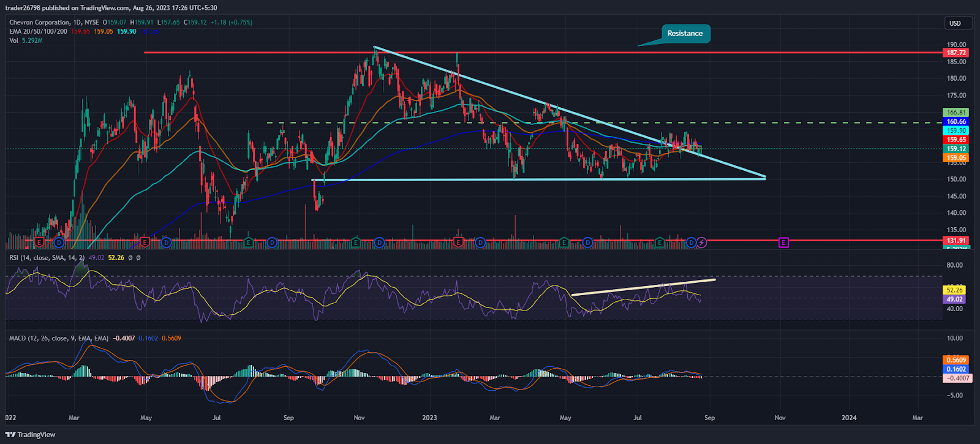
Task: Click the 150.00 tick on the price axis
Action: [956, 179]
